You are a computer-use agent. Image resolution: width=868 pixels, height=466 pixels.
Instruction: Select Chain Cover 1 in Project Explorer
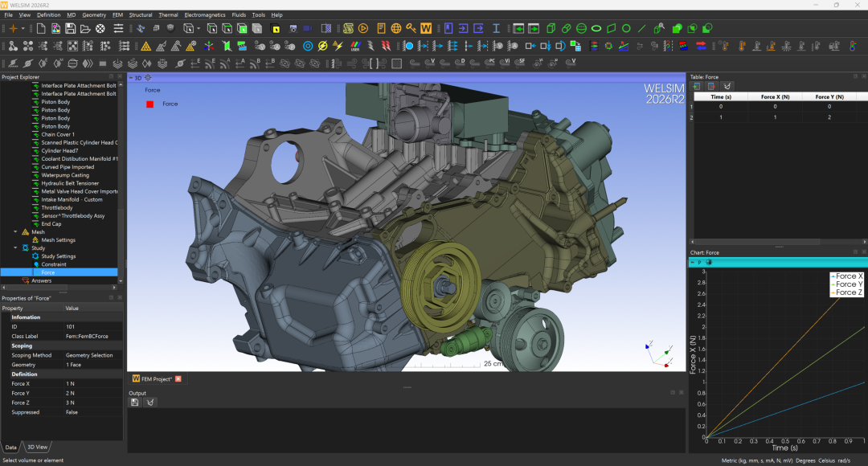(x=58, y=134)
